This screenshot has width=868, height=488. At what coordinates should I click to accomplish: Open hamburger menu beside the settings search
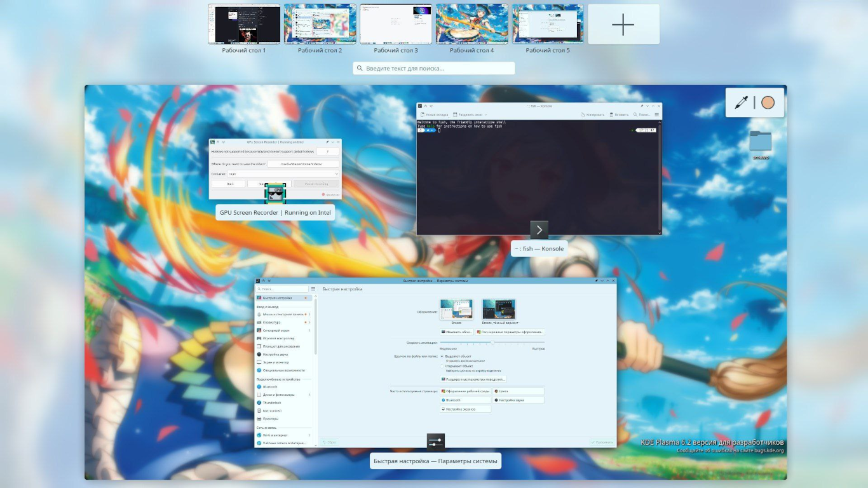313,289
